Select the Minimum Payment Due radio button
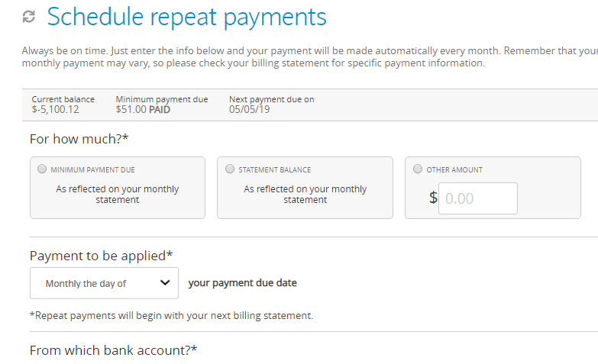598x364 pixels. 42,169
